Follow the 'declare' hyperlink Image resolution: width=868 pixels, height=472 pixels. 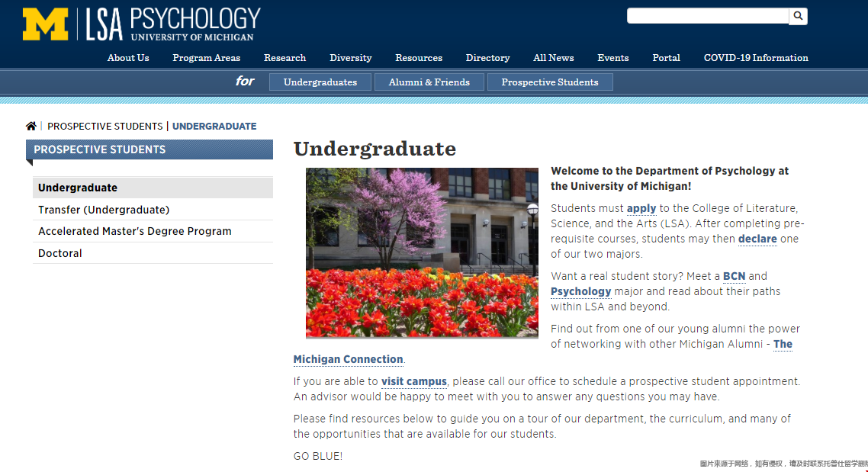click(x=757, y=239)
